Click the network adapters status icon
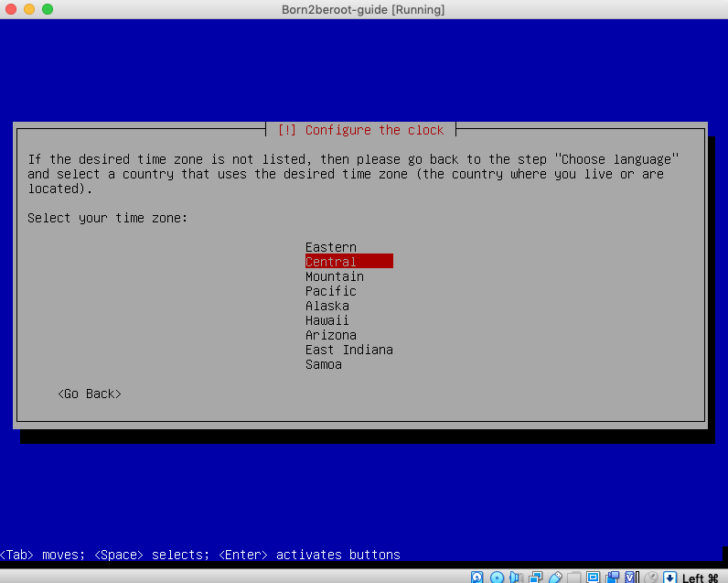 point(536,578)
